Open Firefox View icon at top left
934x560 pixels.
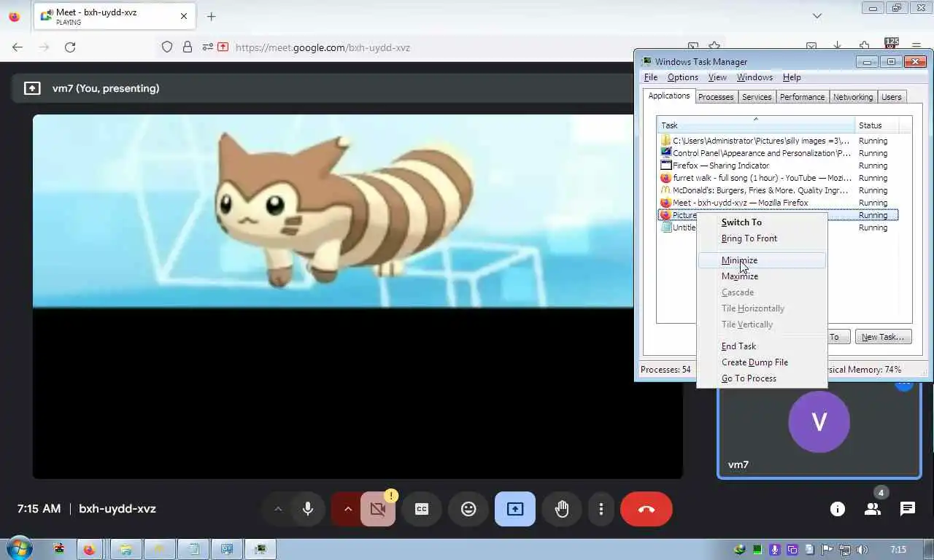click(14, 16)
